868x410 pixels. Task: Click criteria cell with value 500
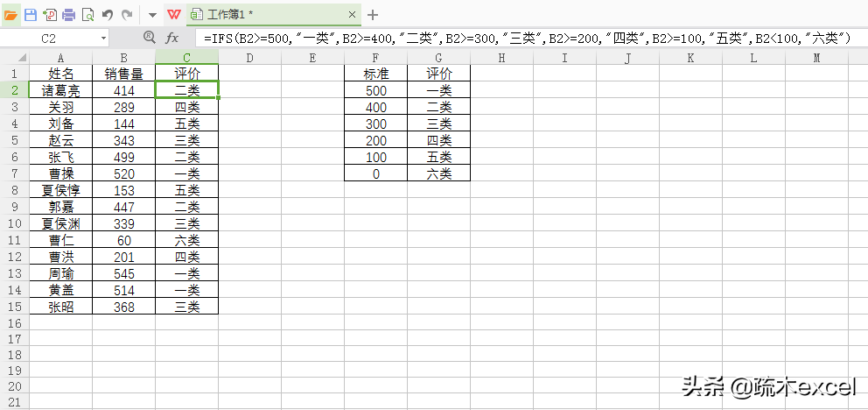[376, 90]
